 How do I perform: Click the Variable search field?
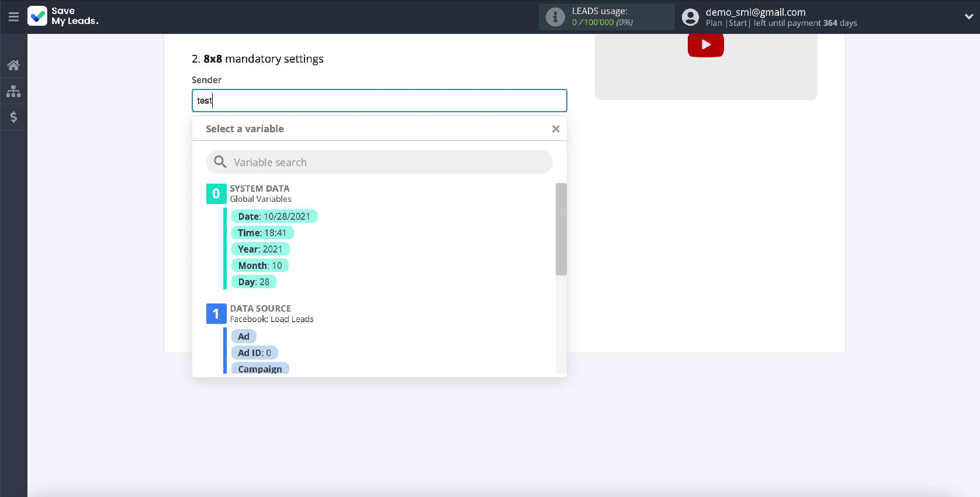tap(379, 162)
